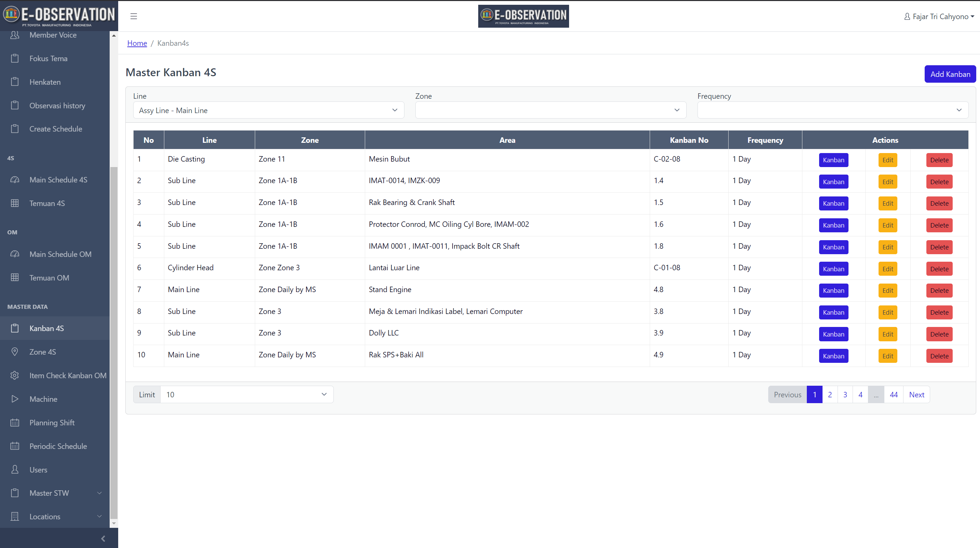980x548 pixels.
Task: Click the Observasi history clipboard icon
Action: 15,106
